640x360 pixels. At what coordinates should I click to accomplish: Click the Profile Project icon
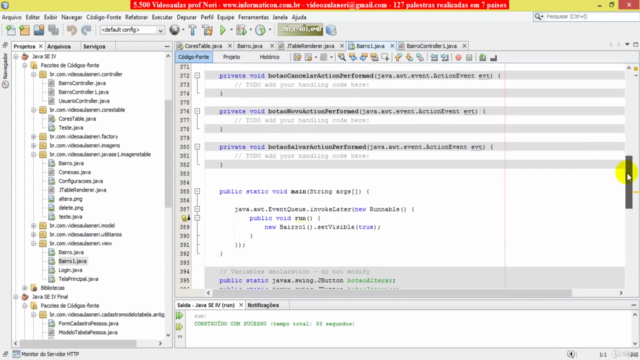pyautogui.click(x=260, y=30)
